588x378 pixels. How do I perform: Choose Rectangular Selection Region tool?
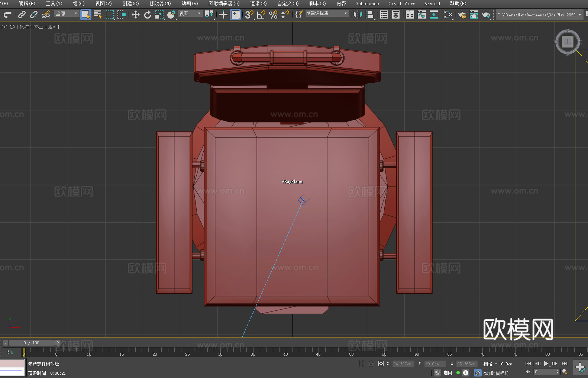pyautogui.click(x=110, y=14)
